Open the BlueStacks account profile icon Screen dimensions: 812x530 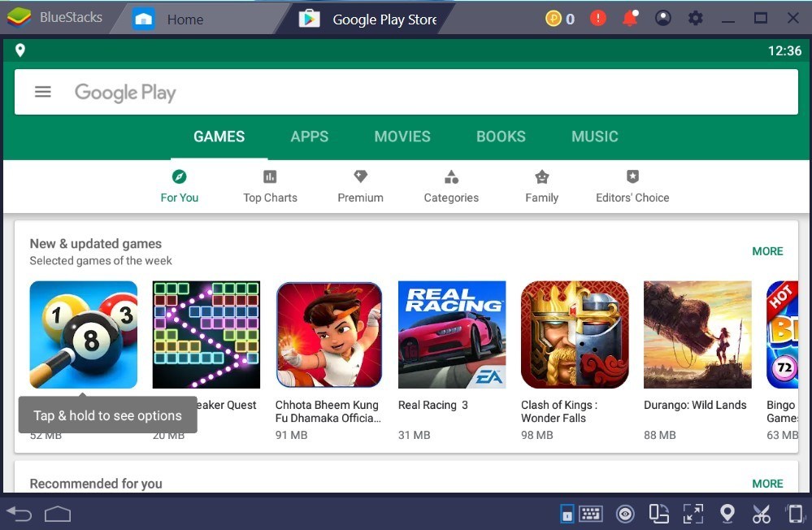(663, 18)
